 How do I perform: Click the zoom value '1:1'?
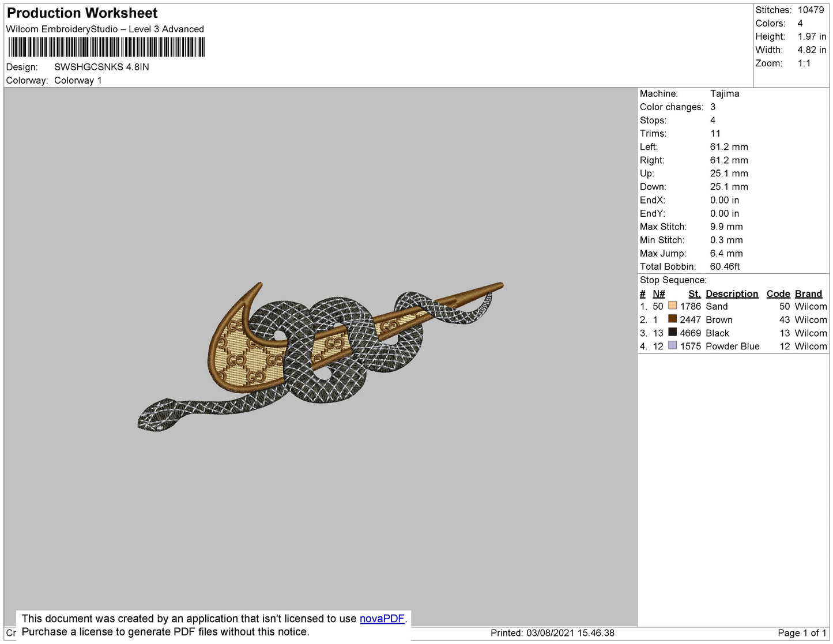(x=804, y=63)
